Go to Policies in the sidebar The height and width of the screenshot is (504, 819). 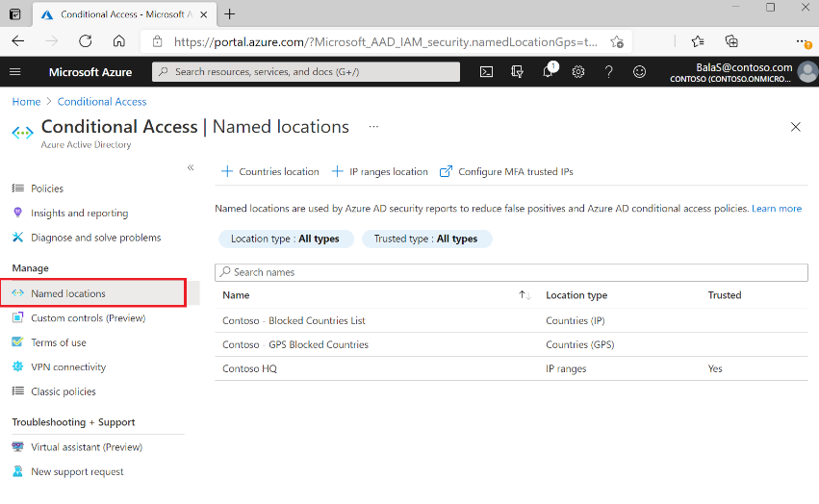point(46,189)
